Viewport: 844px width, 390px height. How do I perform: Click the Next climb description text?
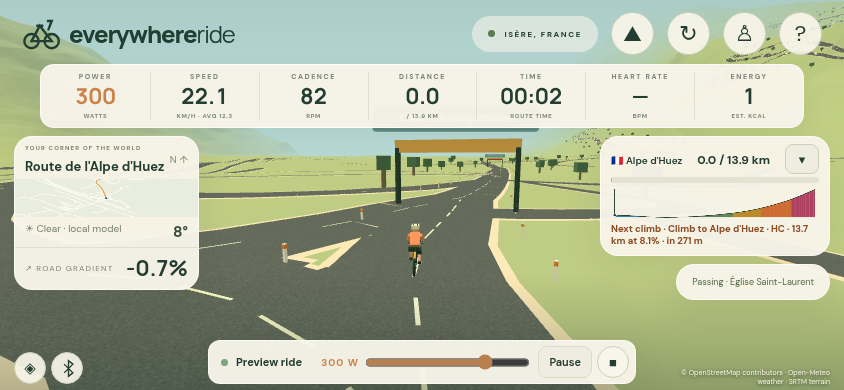709,235
